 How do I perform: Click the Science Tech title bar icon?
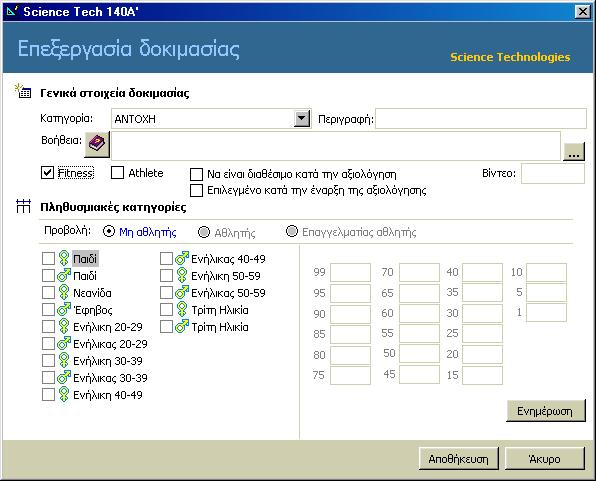tap(13, 11)
